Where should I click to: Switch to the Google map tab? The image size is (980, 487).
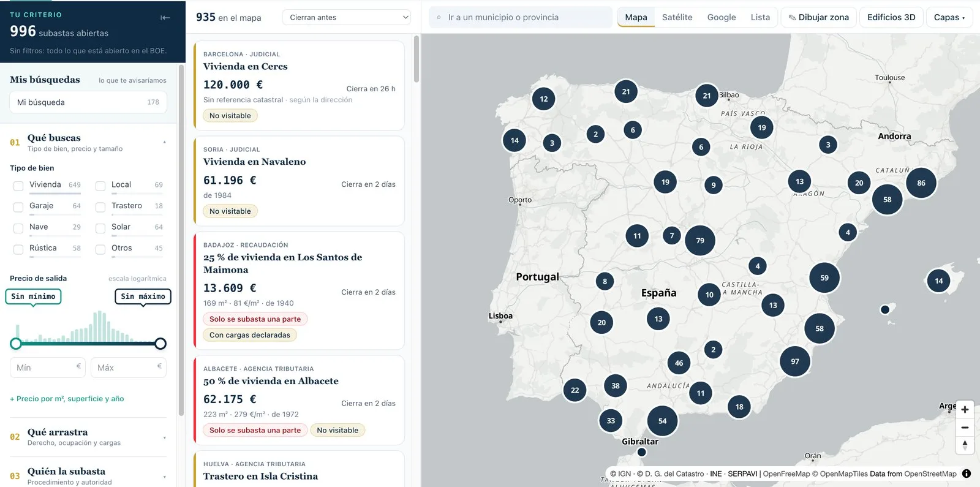[x=722, y=17]
